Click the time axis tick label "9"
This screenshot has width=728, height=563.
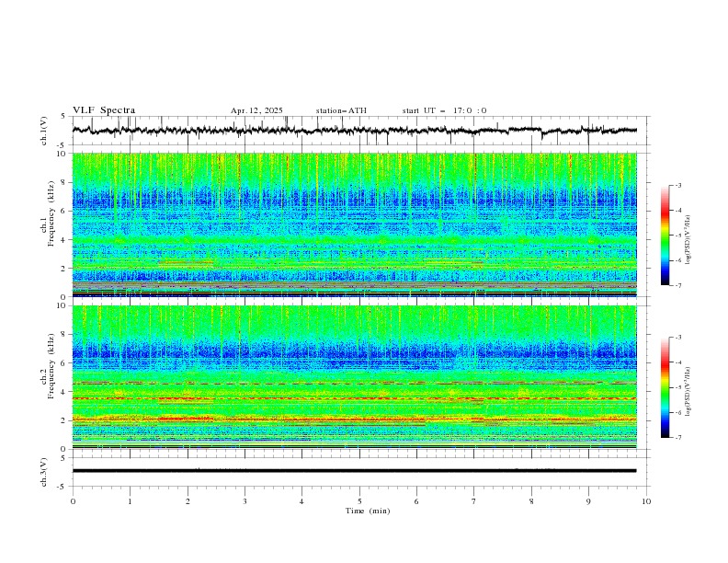pyautogui.click(x=588, y=501)
